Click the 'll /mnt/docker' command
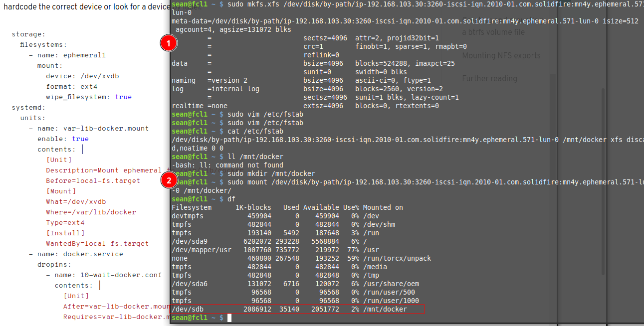The width and height of the screenshot is (644, 326). tap(255, 157)
